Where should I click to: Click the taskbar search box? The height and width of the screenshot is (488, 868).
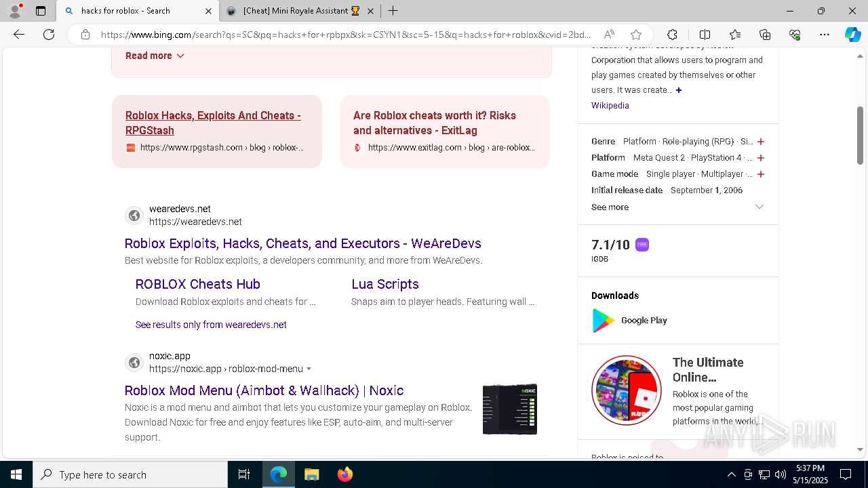point(130,474)
